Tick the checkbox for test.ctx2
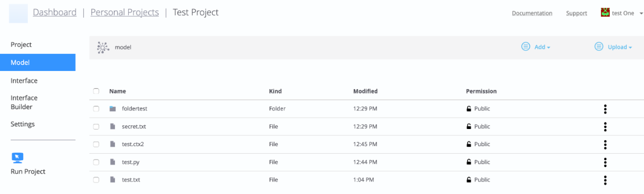644x194 pixels. (x=96, y=145)
